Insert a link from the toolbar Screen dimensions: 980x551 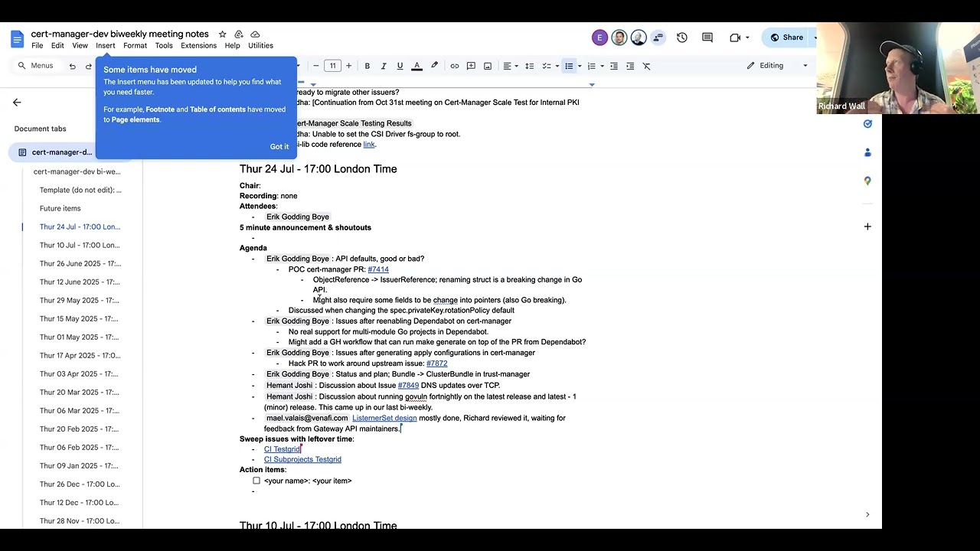click(455, 66)
